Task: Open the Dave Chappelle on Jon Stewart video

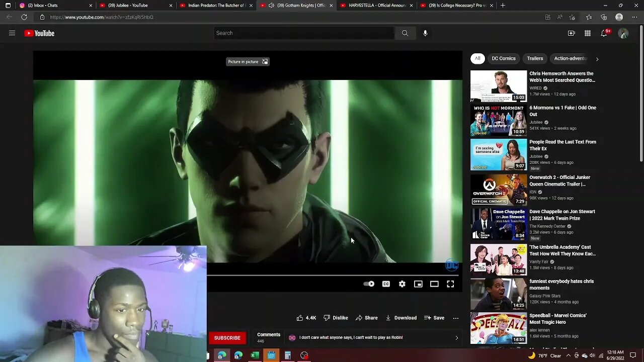Action: click(562, 215)
